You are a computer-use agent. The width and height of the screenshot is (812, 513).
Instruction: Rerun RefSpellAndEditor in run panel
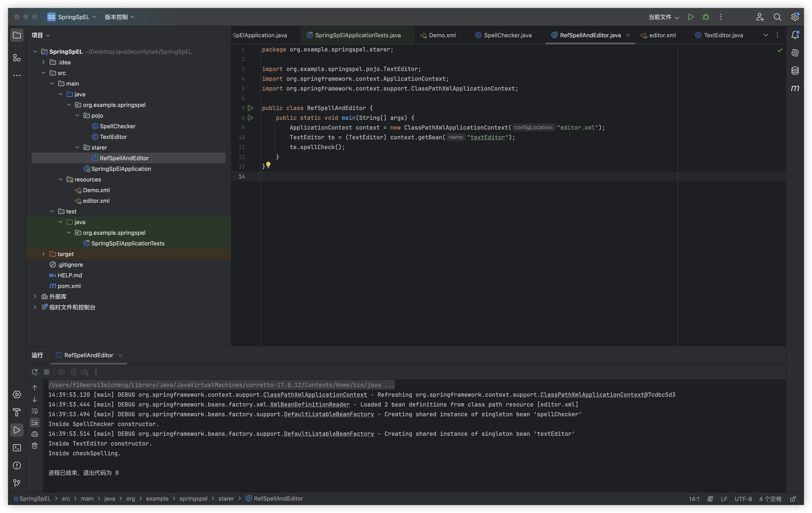coord(35,372)
